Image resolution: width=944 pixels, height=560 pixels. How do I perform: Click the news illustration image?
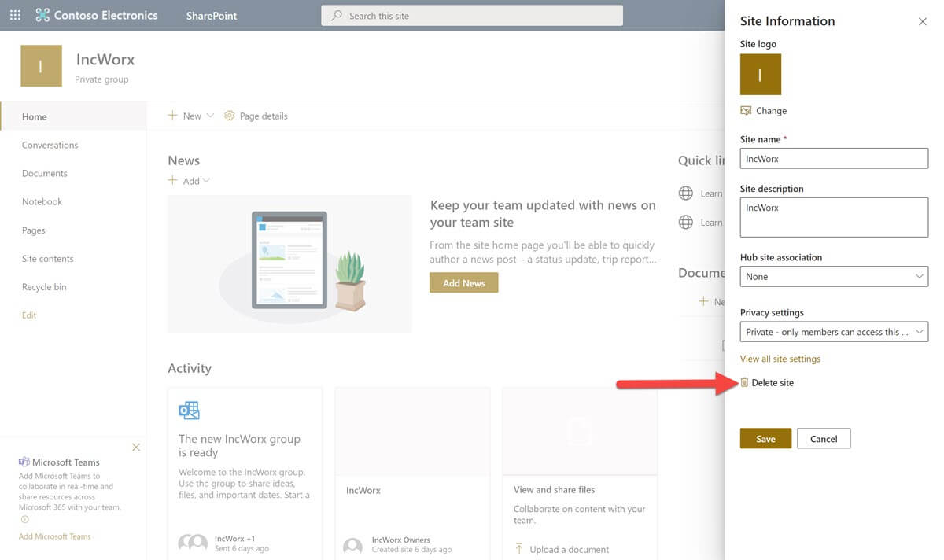[289, 264]
